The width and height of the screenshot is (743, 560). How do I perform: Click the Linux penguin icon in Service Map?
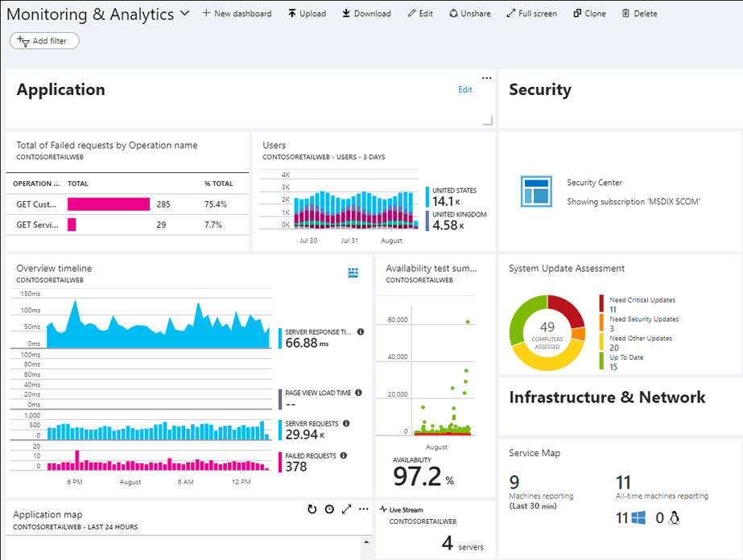pos(674,518)
